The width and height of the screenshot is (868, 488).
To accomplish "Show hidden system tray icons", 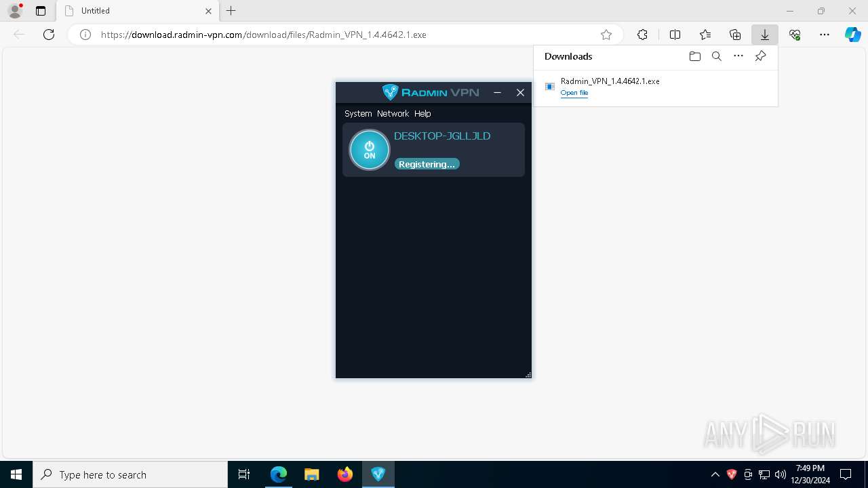I will point(715,474).
